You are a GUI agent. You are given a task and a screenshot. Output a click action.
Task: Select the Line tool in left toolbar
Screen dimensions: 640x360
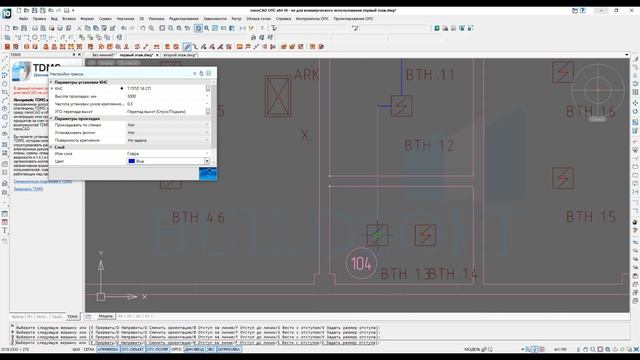coord(5,59)
